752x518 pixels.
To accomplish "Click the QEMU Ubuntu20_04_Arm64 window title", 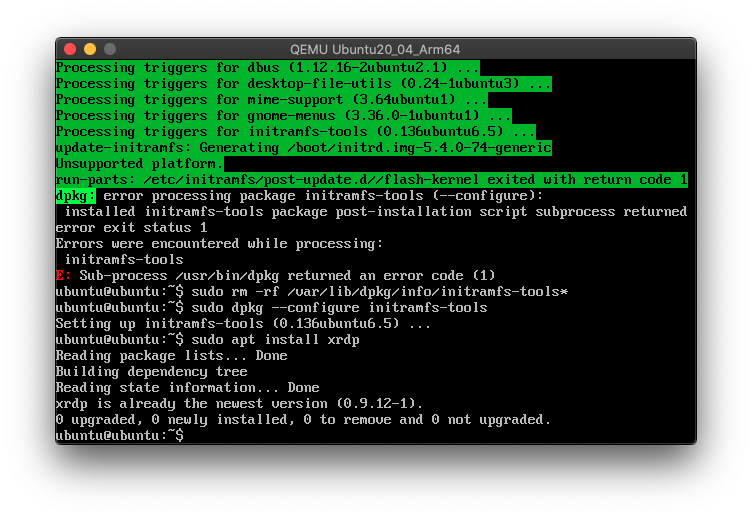I will (x=375, y=49).
